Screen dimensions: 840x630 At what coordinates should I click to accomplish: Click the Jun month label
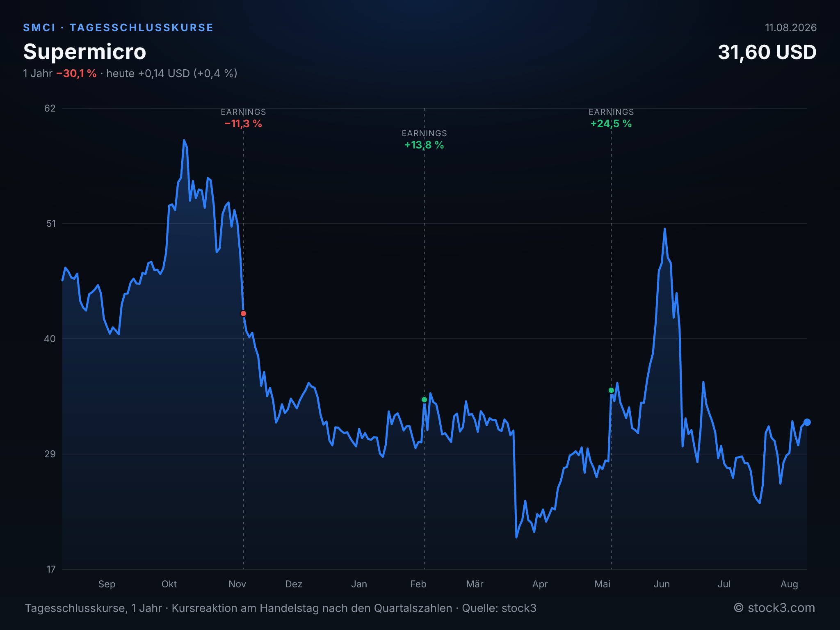(x=662, y=584)
